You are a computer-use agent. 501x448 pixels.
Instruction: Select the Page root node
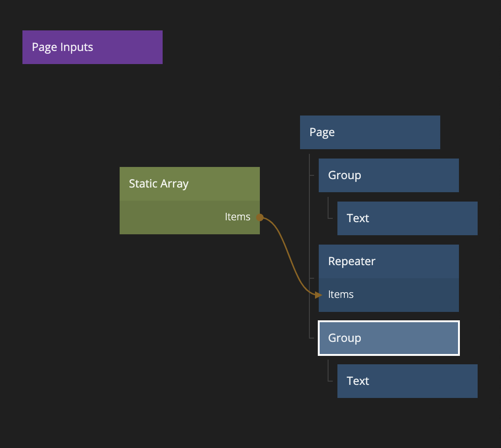370,132
